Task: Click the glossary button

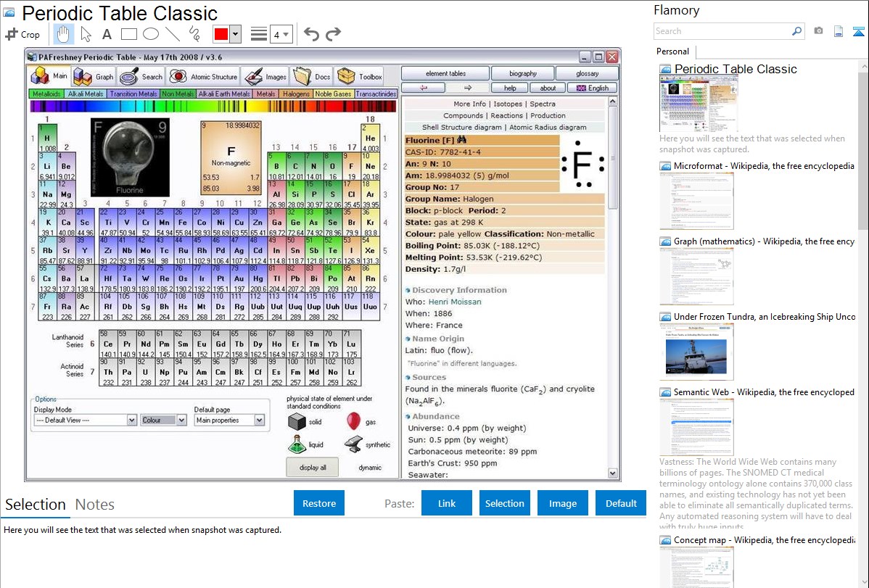Action: pos(587,74)
